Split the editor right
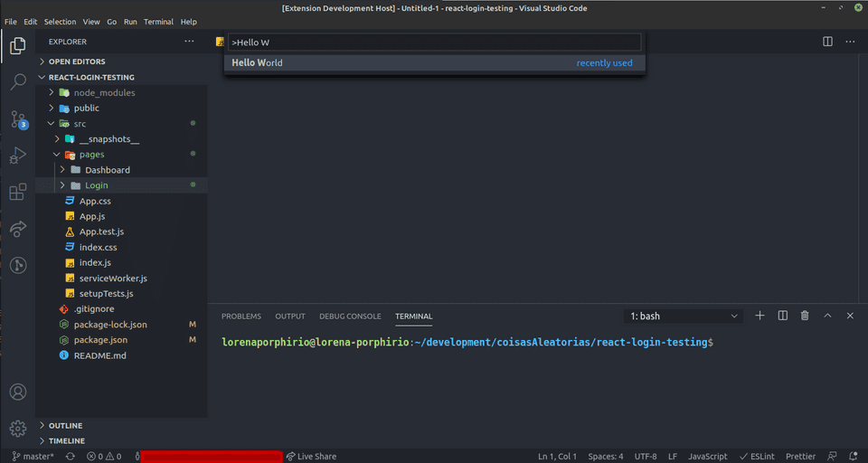 pos(827,42)
